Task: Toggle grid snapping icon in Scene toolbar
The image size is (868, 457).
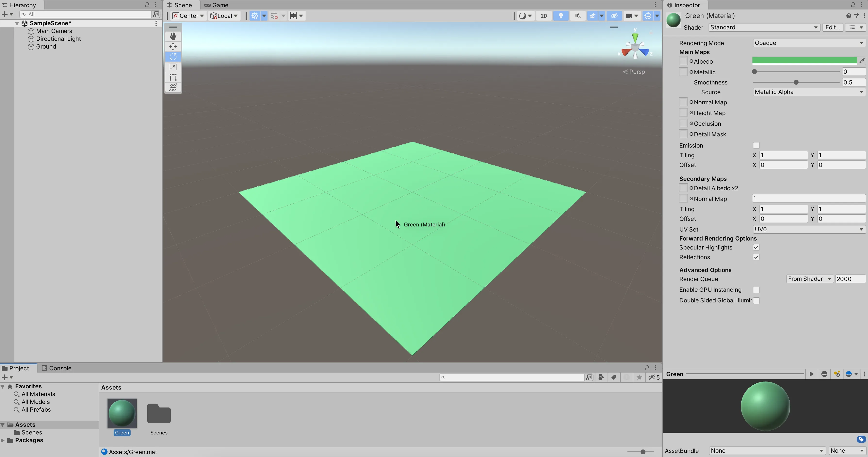Action: click(x=274, y=16)
